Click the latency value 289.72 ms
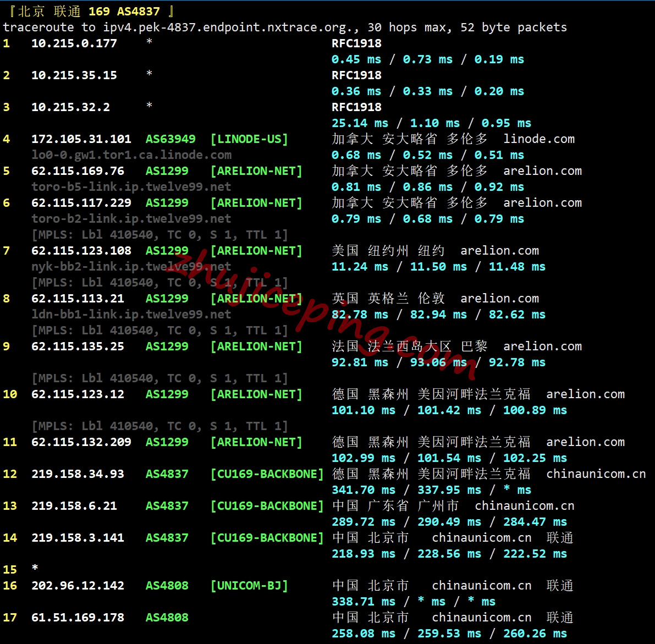 (x=364, y=522)
